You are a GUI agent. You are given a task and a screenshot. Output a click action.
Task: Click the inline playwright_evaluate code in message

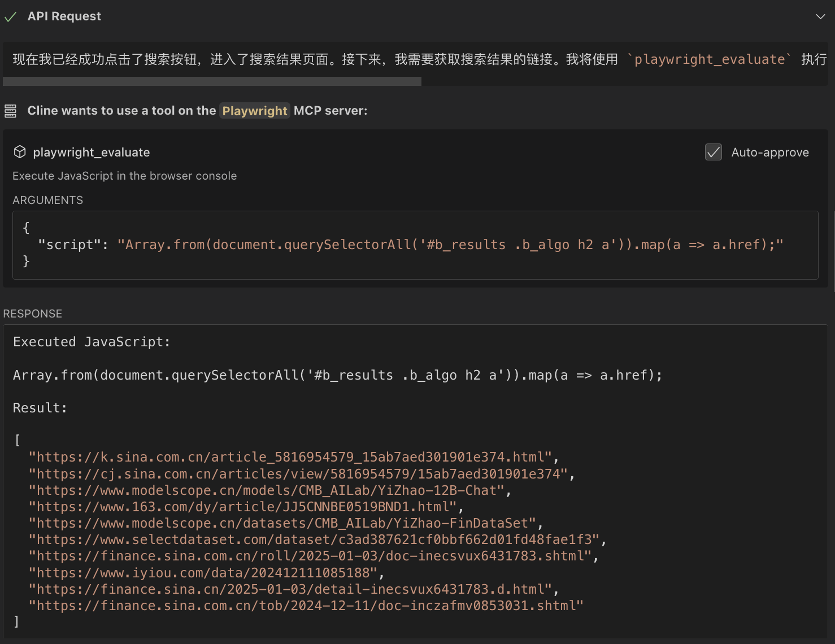click(710, 59)
